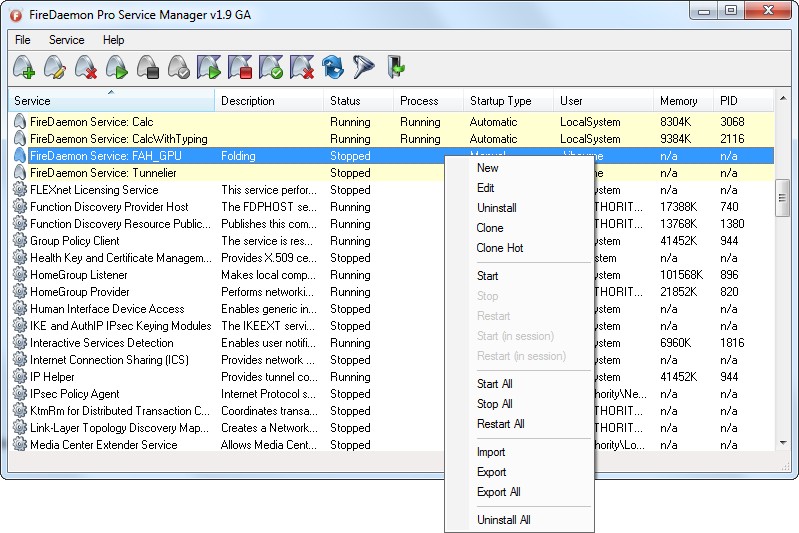Sort by the Startup Type column header

tap(500, 101)
